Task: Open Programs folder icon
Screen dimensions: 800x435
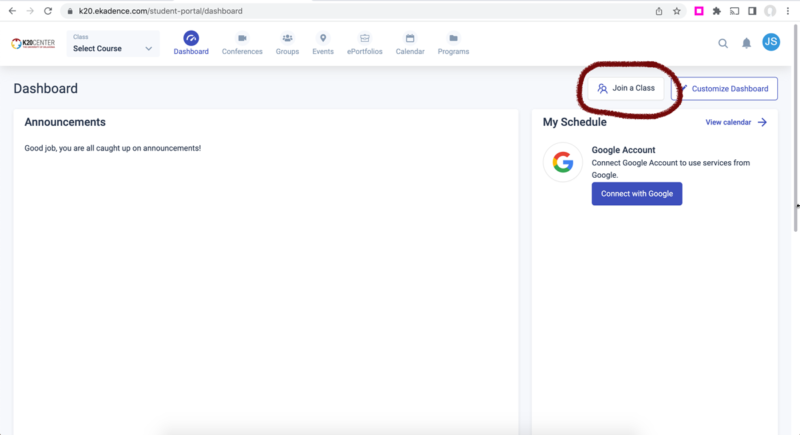Action: point(453,39)
